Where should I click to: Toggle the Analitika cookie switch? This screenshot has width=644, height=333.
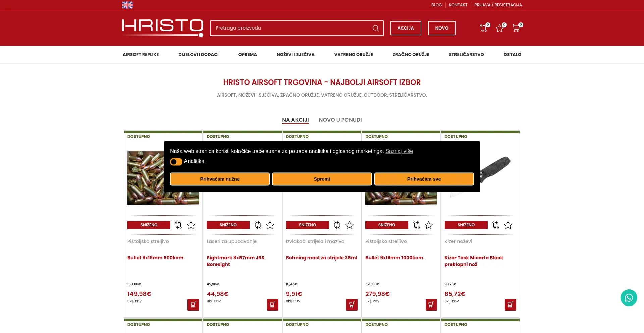(176, 162)
